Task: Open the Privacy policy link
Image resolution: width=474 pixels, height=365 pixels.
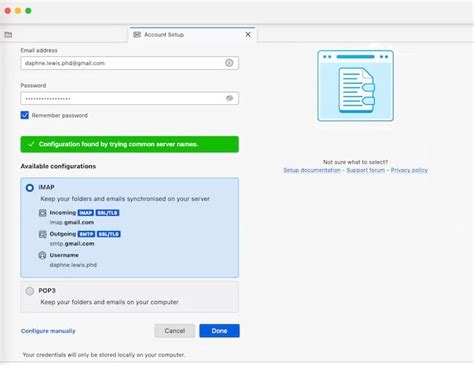Action: click(x=409, y=170)
